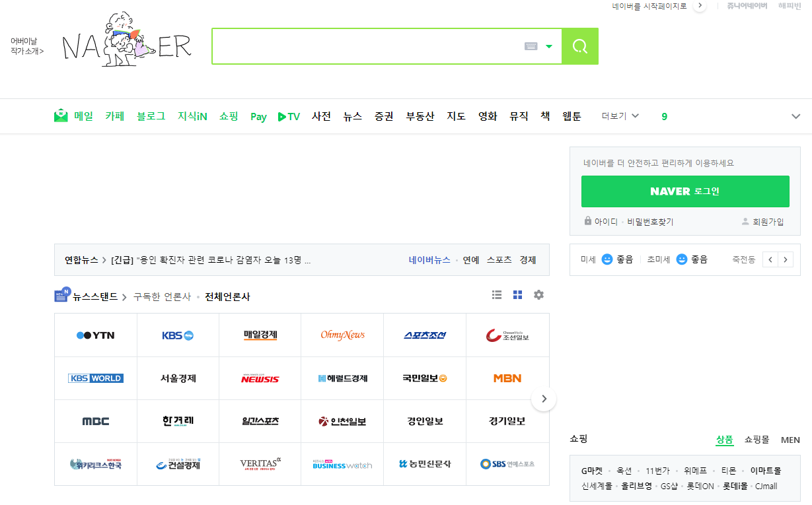Click the green search magnifier button
Viewport: 812px width, 505px height.
pyautogui.click(x=580, y=46)
